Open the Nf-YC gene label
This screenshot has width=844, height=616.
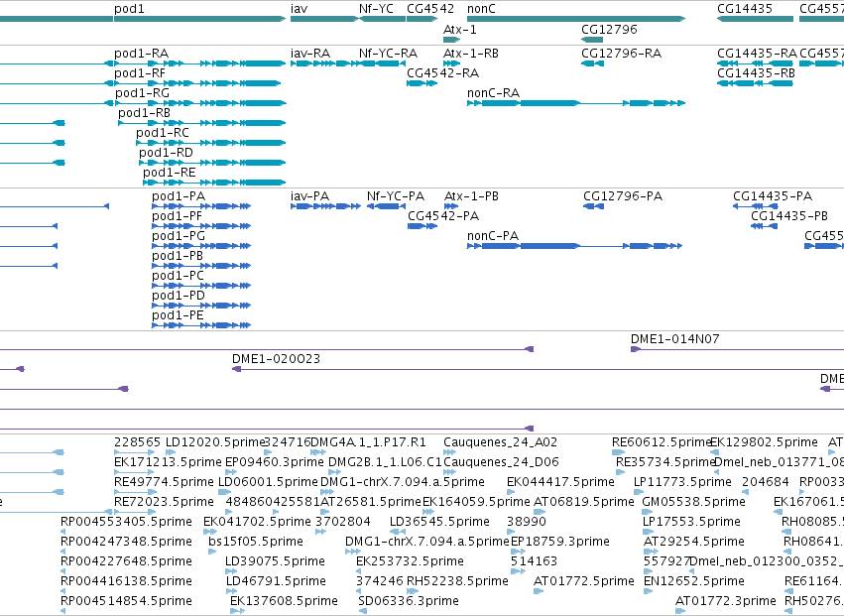[x=376, y=9]
